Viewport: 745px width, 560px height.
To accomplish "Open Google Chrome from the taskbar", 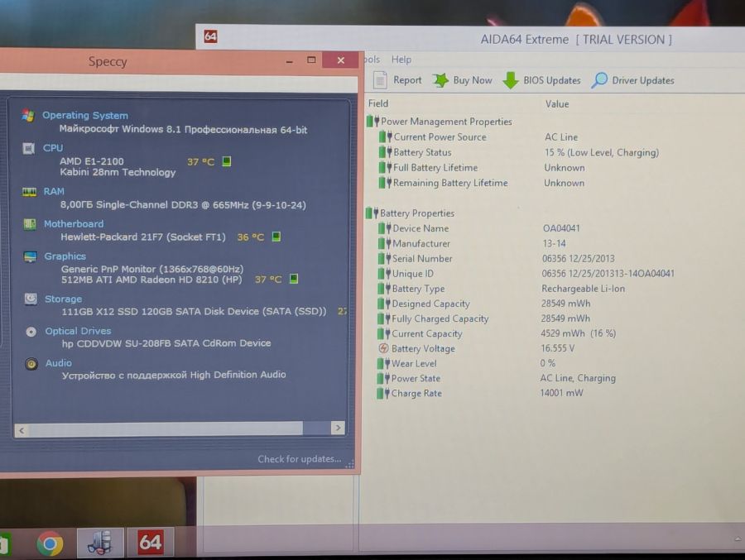I will click(50, 543).
